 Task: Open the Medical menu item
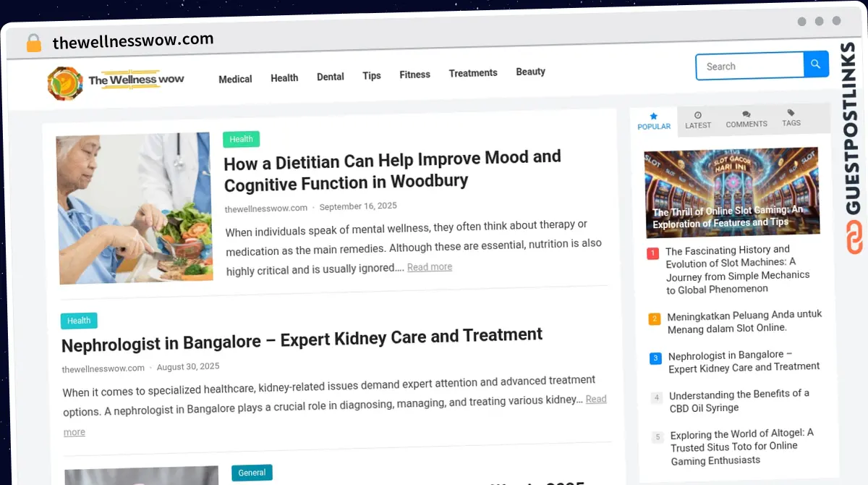tap(235, 79)
